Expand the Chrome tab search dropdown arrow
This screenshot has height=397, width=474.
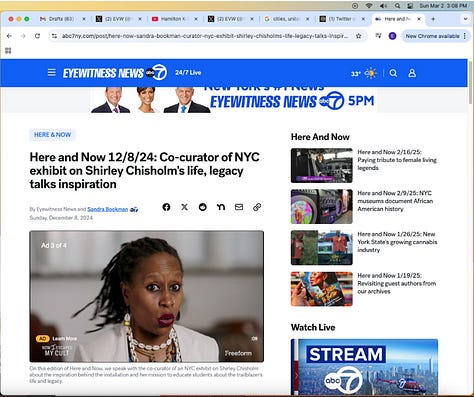click(466, 19)
